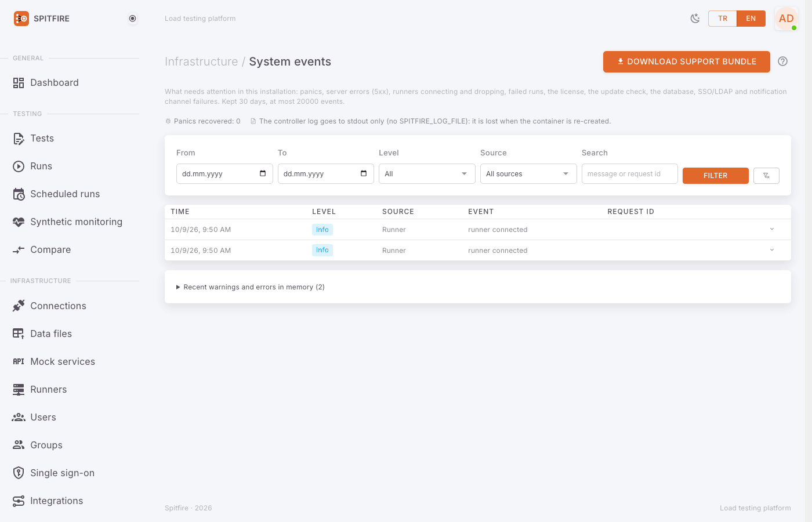Click the Synthetic monitoring heartbeat icon
The height and width of the screenshot is (522, 812).
pyautogui.click(x=19, y=222)
